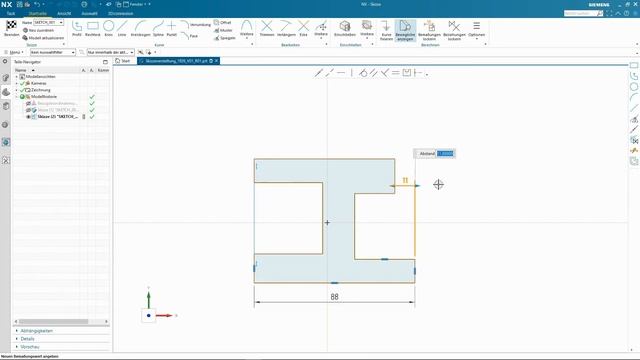Viewport: 640px width, 360px height.
Task: Select the Fase chamfer tool
Action: click(x=190, y=36)
